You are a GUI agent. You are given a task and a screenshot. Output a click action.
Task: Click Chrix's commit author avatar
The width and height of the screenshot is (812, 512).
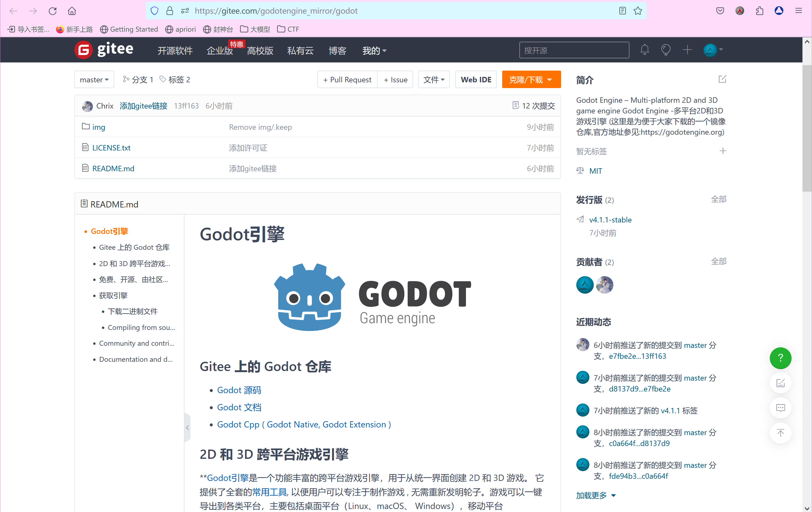(x=87, y=106)
